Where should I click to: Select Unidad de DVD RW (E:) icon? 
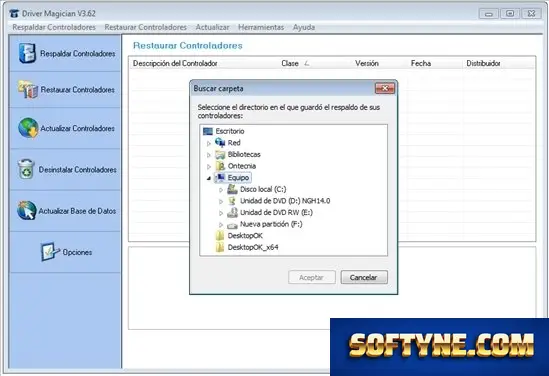click(232, 213)
